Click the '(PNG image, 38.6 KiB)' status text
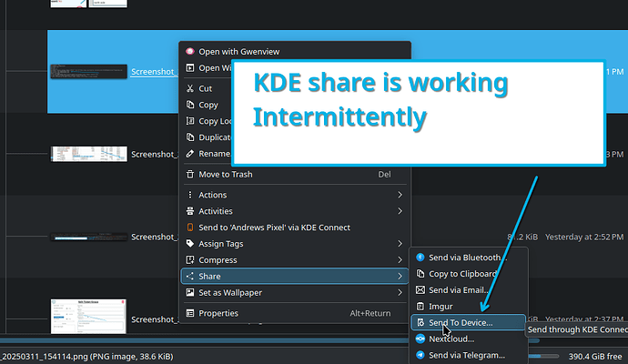The width and height of the screenshot is (628, 364). (131, 356)
